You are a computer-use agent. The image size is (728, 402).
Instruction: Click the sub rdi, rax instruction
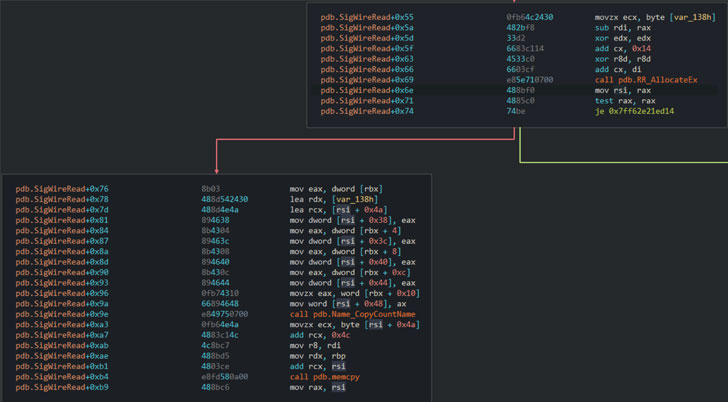(x=623, y=28)
